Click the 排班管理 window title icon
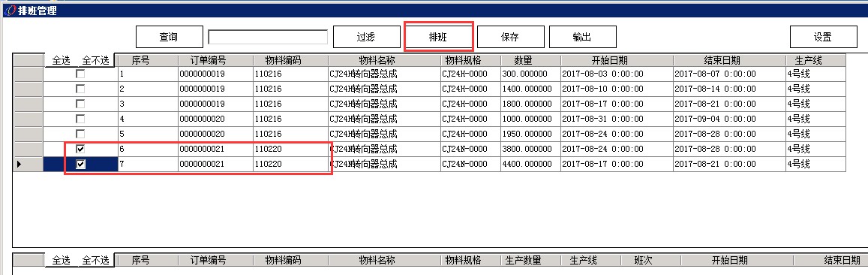868x275 pixels. tap(10, 10)
